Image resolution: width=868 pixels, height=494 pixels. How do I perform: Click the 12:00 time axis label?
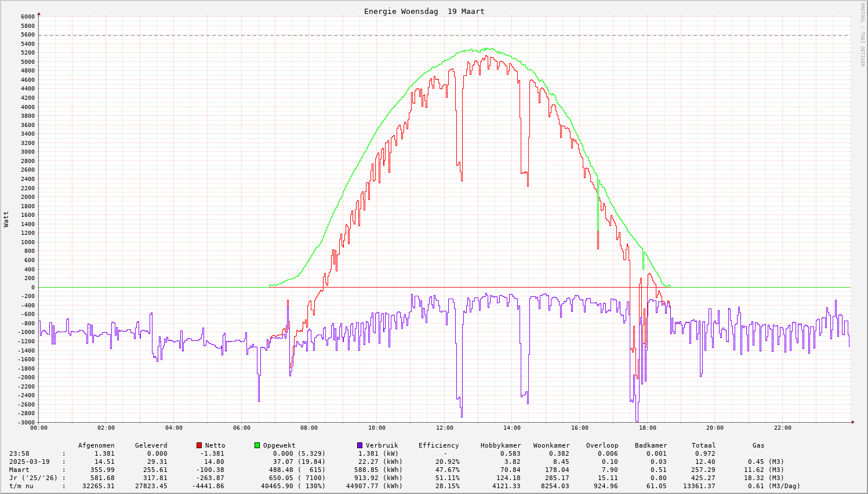click(x=444, y=428)
